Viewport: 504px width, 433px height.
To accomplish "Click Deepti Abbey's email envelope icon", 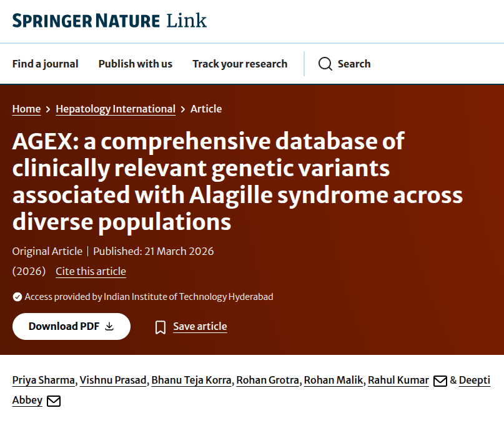I will click(x=54, y=401).
